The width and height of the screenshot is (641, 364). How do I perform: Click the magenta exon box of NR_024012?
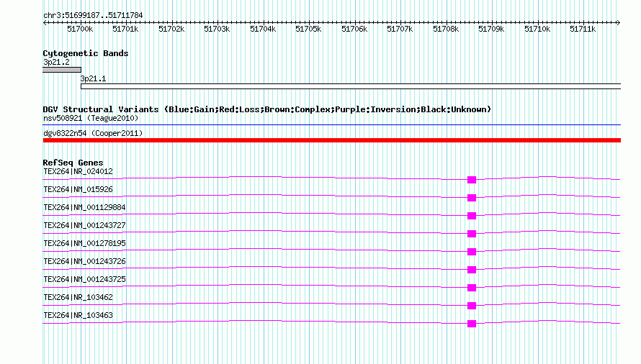(x=472, y=180)
